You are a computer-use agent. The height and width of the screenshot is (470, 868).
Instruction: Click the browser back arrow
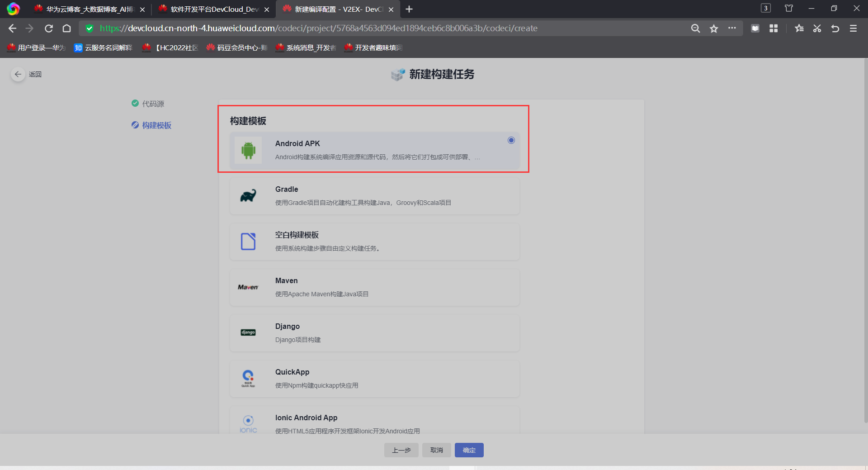pyautogui.click(x=12, y=28)
